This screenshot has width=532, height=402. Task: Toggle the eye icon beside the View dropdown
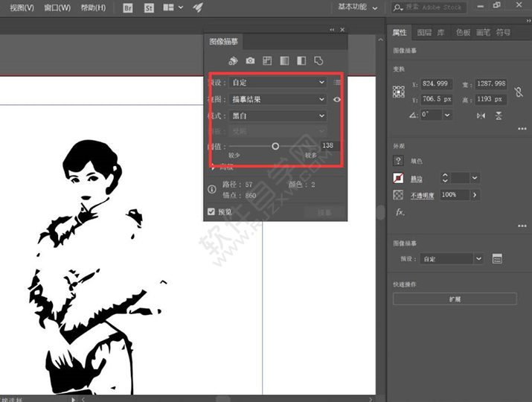click(337, 100)
